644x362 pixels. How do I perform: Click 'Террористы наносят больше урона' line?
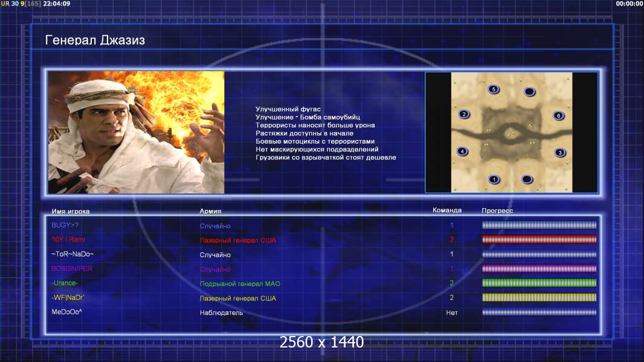[x=315, y=125]
